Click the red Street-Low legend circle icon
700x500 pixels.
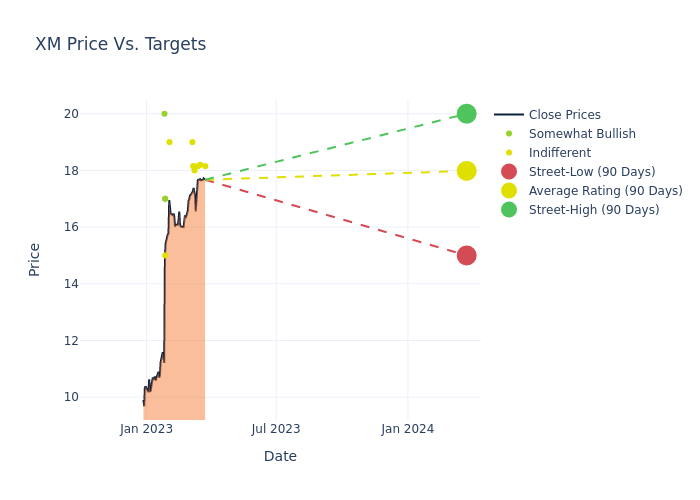pos(509,172)
